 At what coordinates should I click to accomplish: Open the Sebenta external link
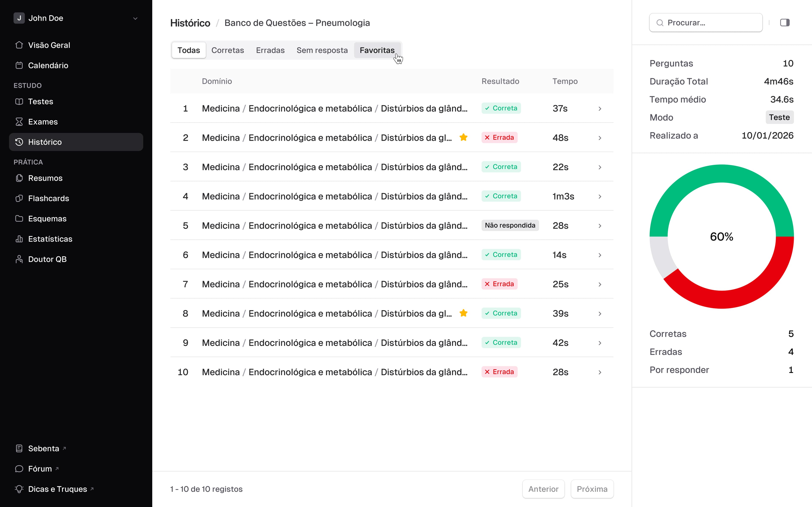coord(44,449)
